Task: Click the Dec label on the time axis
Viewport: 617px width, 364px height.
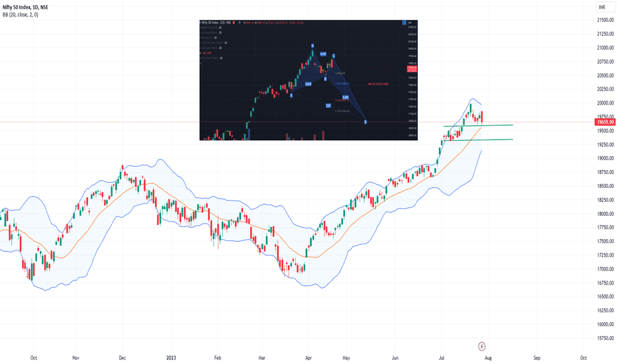Action: coord(122,358)
